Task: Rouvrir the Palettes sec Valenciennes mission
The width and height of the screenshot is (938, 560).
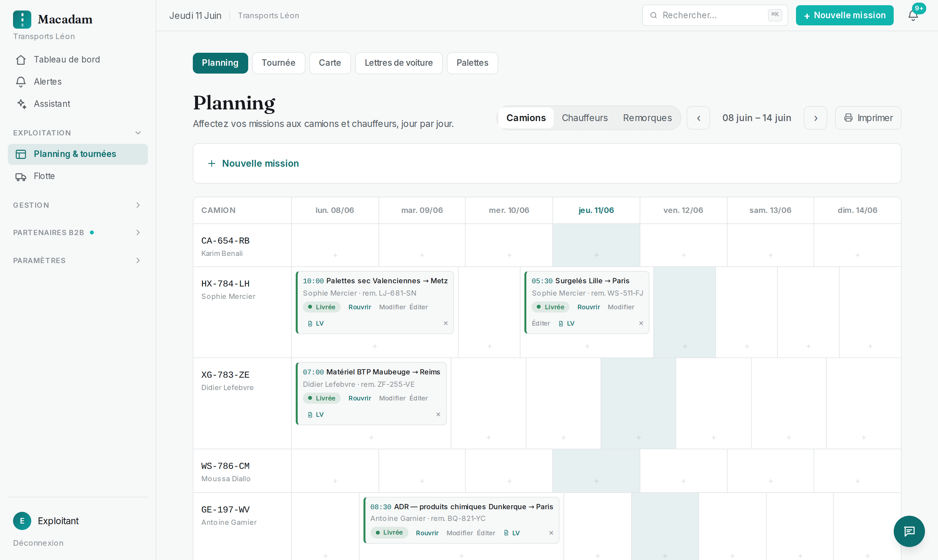Action: 360,307
